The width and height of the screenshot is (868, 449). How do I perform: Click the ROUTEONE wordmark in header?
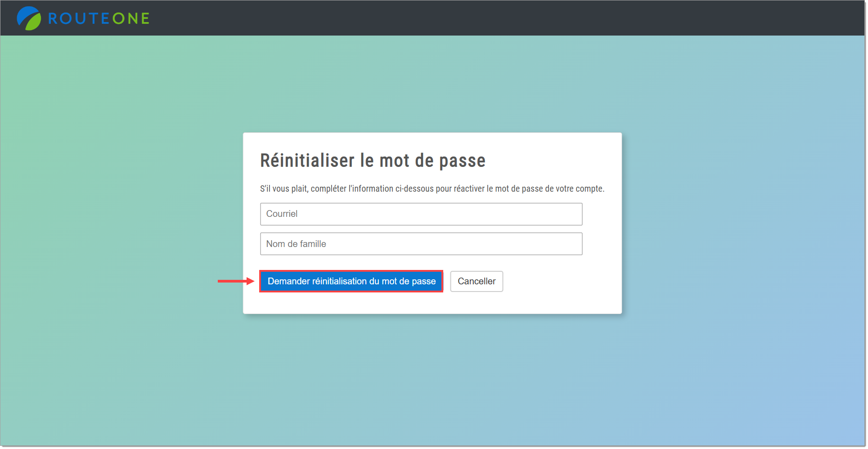(x=99, y=18)
